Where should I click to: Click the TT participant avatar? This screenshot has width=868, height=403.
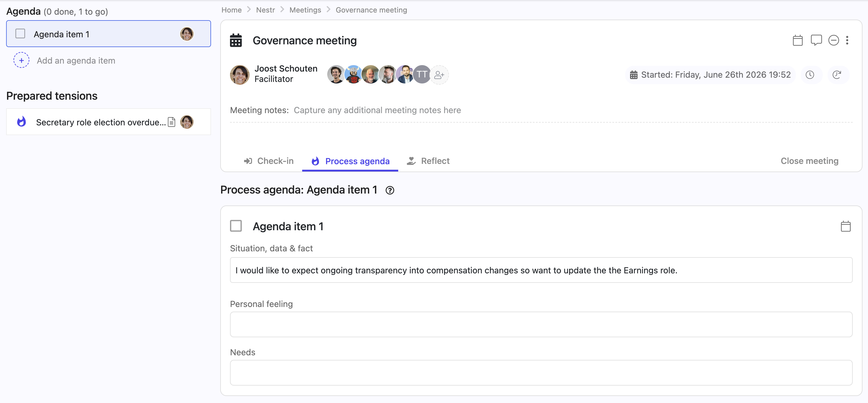pyautogui.click(x=421, y=75)
